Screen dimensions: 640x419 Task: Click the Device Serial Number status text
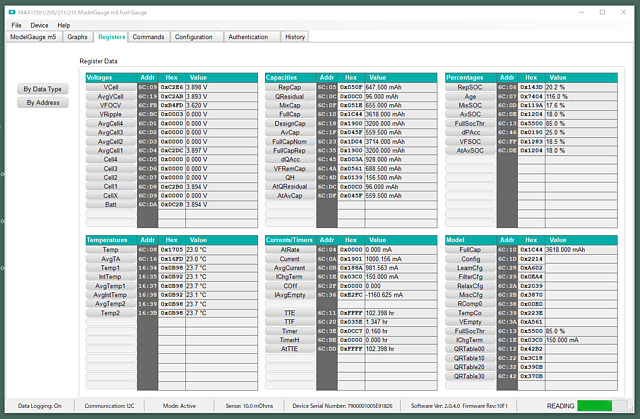[x=342, y=406]
